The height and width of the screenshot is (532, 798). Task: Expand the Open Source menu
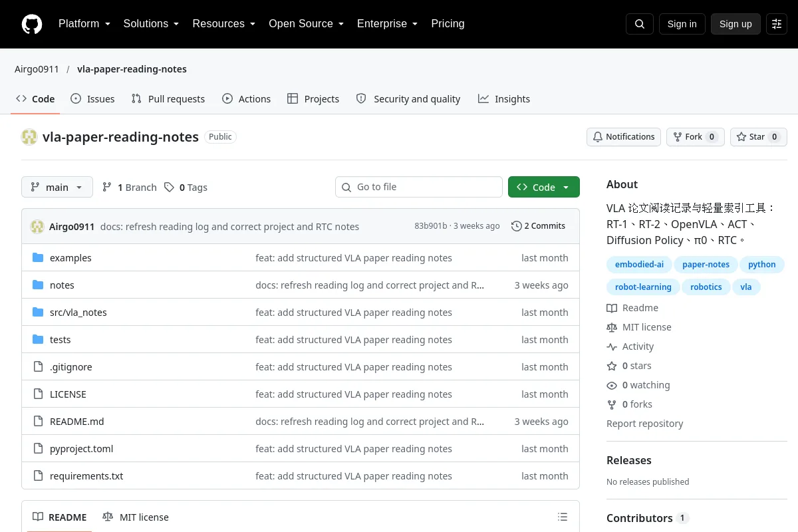306,24
